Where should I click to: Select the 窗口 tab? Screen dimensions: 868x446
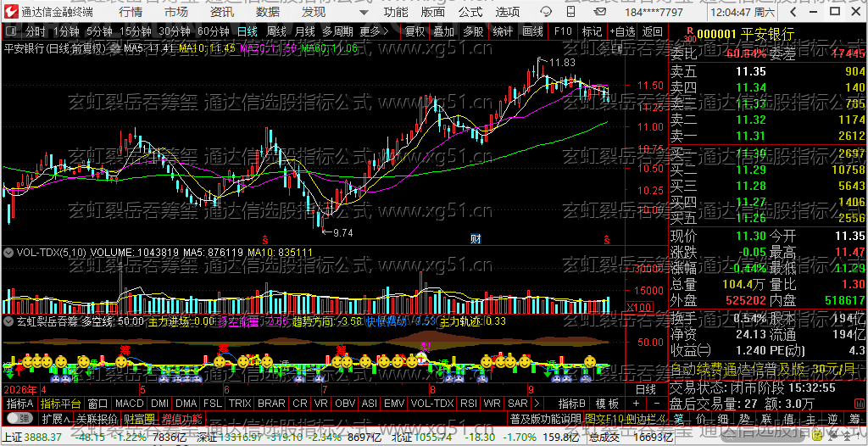(98, 404)
